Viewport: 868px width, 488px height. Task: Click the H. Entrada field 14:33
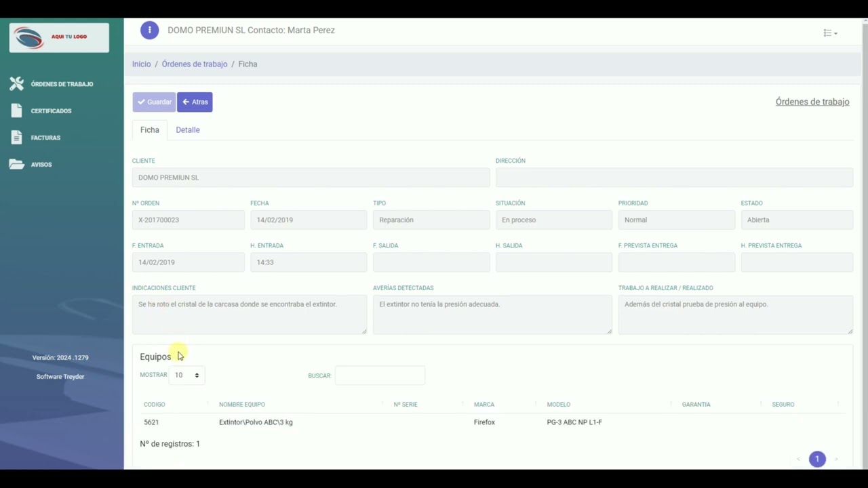309,262
